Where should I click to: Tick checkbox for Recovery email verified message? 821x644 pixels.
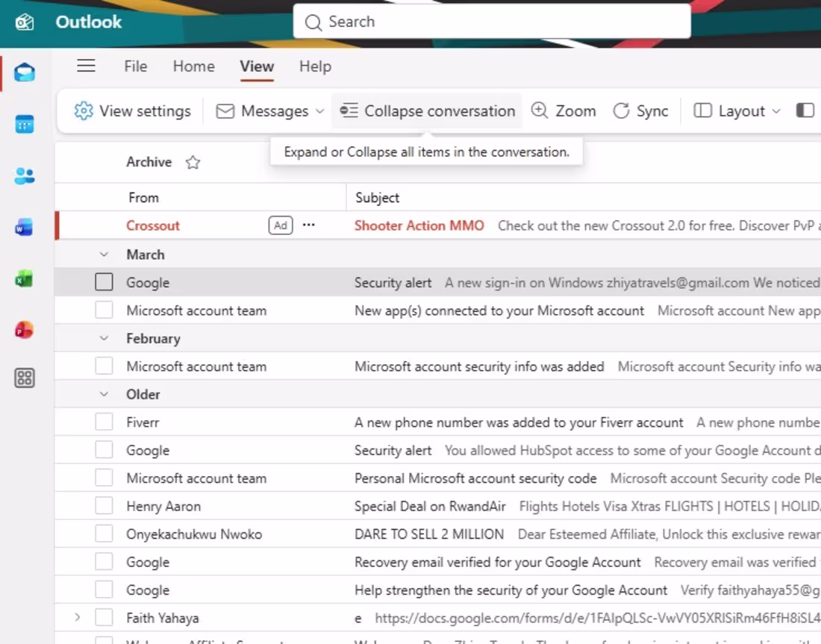coord(104,562)
